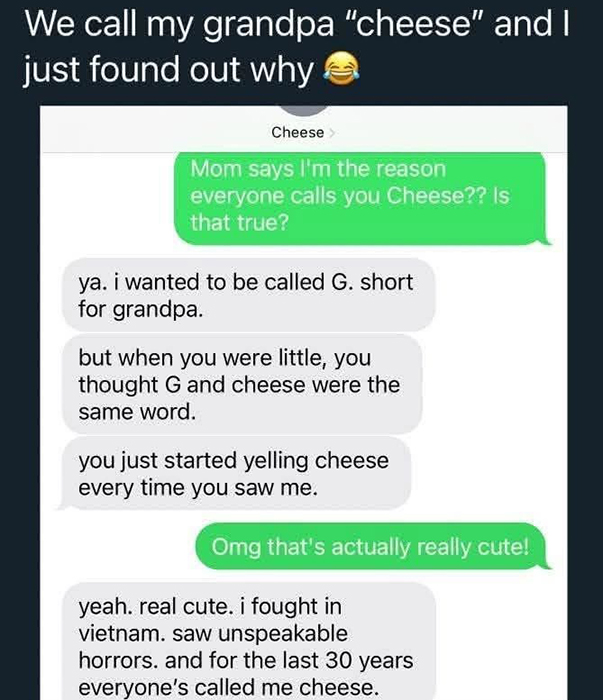Click the gray header bar of conversation
603x700 pixels.
pyautogui.click(x=304, y=129)
